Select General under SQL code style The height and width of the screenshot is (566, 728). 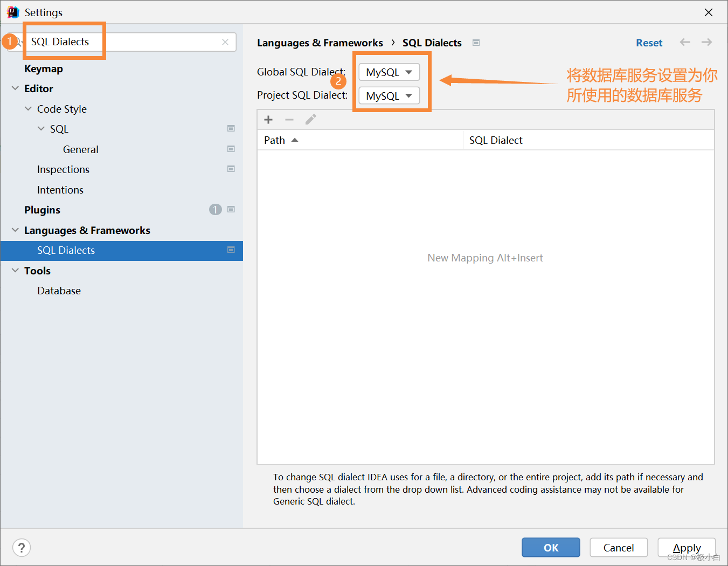tap(81, 149)
